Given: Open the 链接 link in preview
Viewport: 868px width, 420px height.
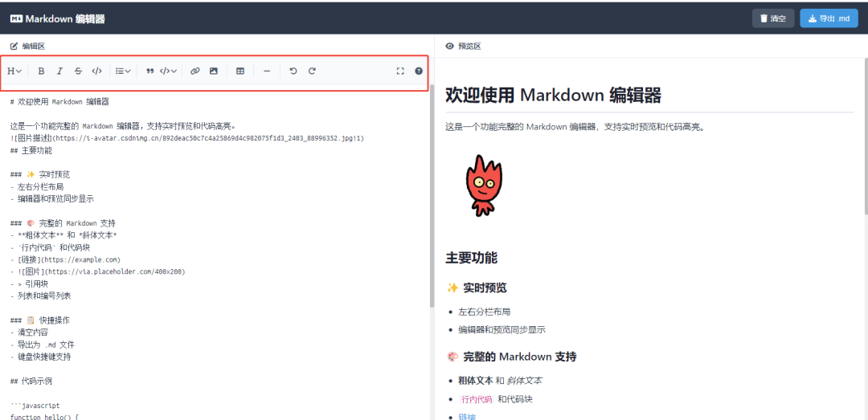Looking at the screenshot, I should click(467, 417).
